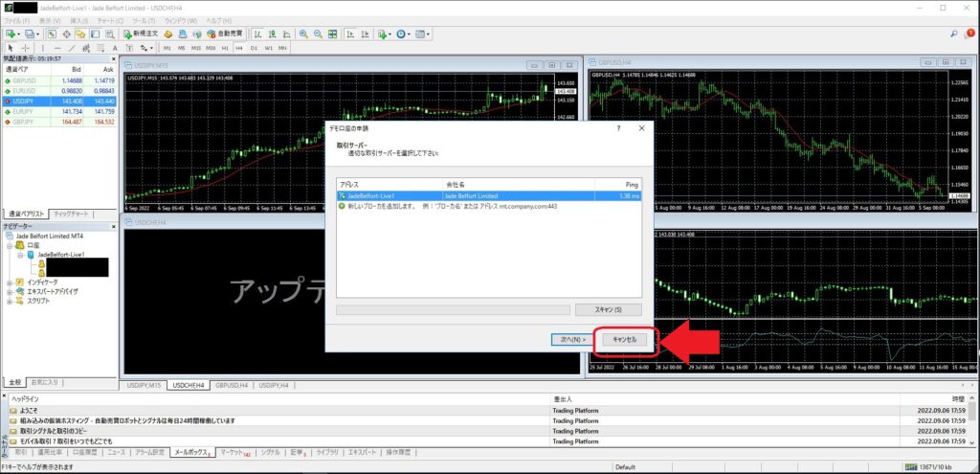Open the Indicators list dropdown icon
The width and height of the screenshot is (980, 474).
click(385, 34)
